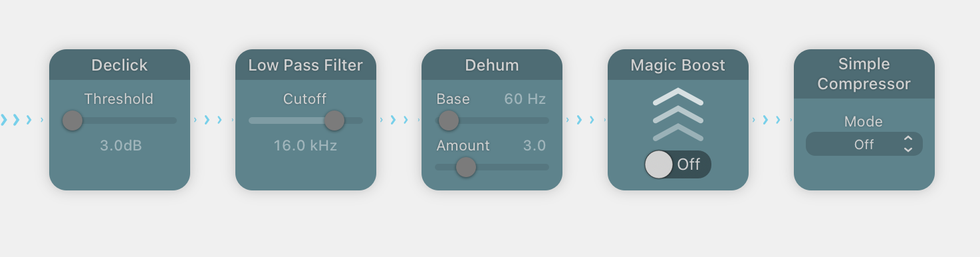Screen dimensions: 980x257
Task: Open the Simple Compressor Mode dropdown
Action: [x=864, y=144]
